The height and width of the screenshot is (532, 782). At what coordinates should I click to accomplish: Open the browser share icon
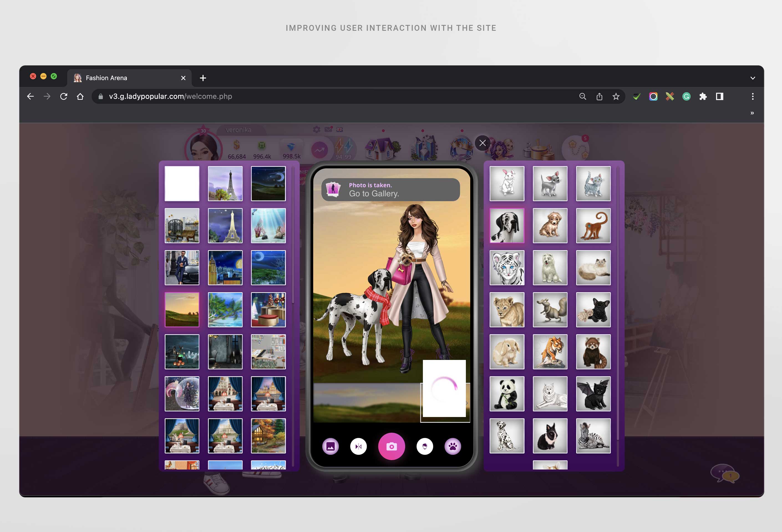599,96
